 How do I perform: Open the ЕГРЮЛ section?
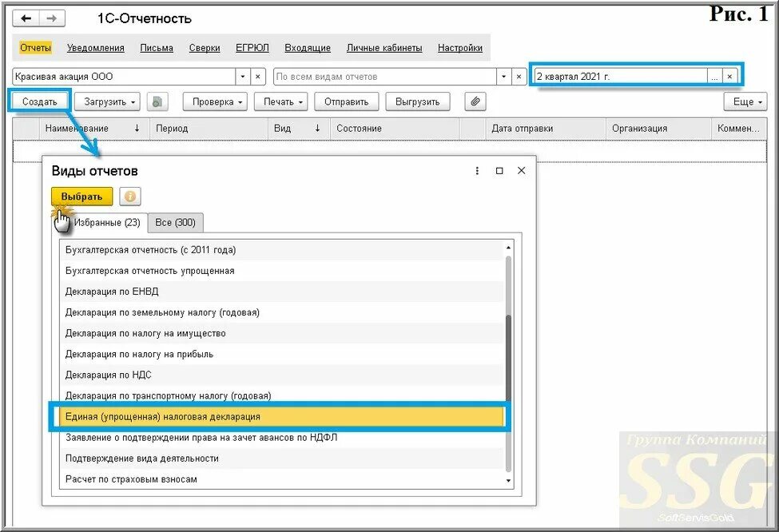252,48
